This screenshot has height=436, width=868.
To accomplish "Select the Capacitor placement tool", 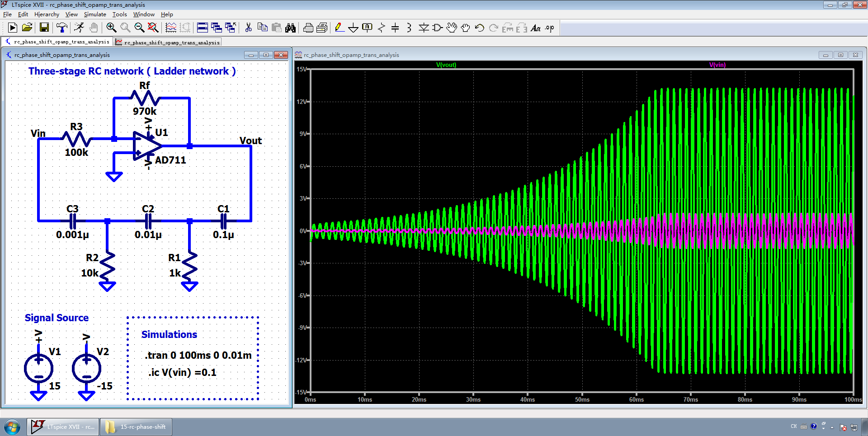I will coord(395,28).
